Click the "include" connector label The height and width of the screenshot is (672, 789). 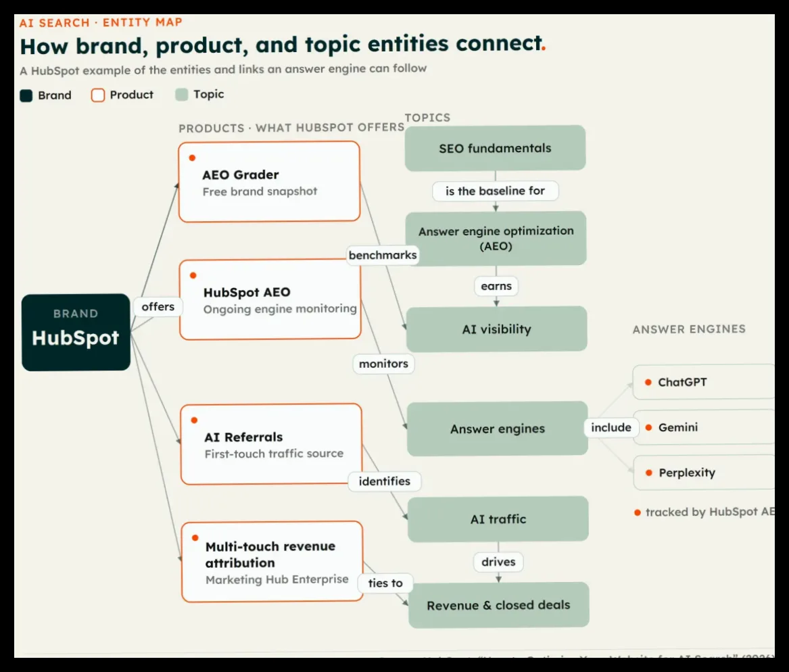[x=611, y=427]
